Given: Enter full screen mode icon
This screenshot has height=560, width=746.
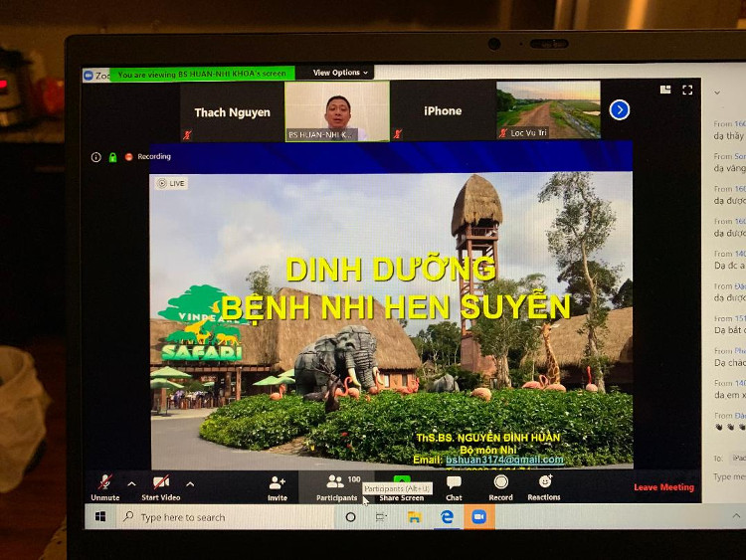Looking at the screenshot, I should [687, 90].
